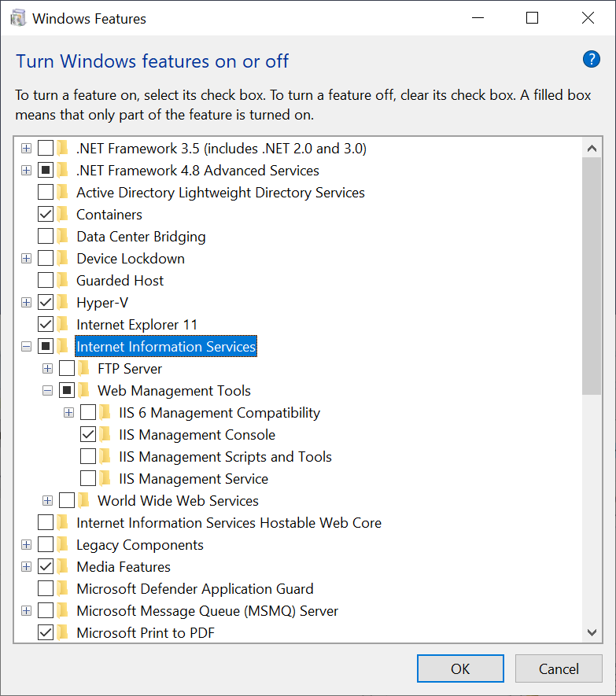Minimize the Windows Features window
Screen dimensions: 616x696
(x=478, y=18)
